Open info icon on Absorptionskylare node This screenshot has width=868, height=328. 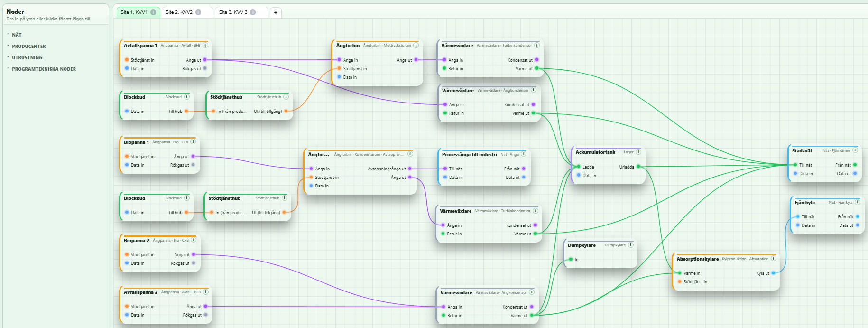[774, 259]
